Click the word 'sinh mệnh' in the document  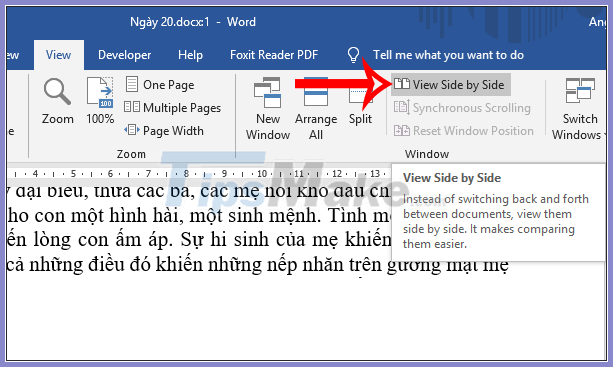coord(273,216)
